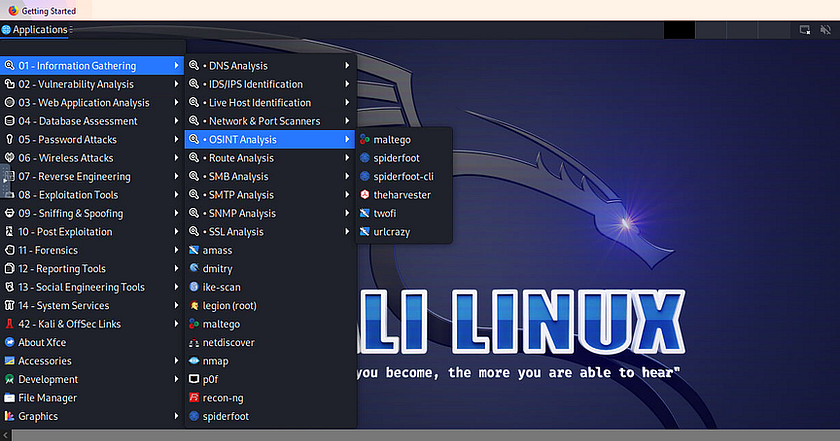Viewport: 840px width, 441px height.
Task: Click the ike-scan icon
Action: (x=194, y=287)
